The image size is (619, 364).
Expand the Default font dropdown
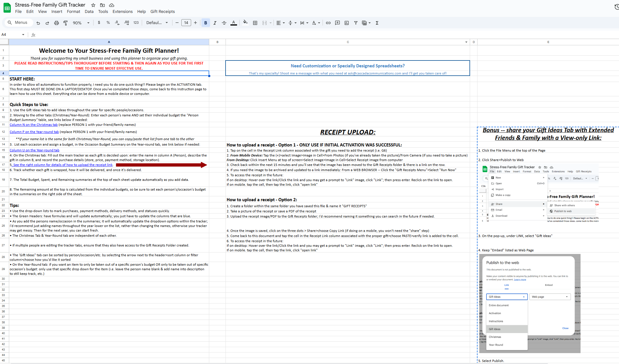click(157, 23)
